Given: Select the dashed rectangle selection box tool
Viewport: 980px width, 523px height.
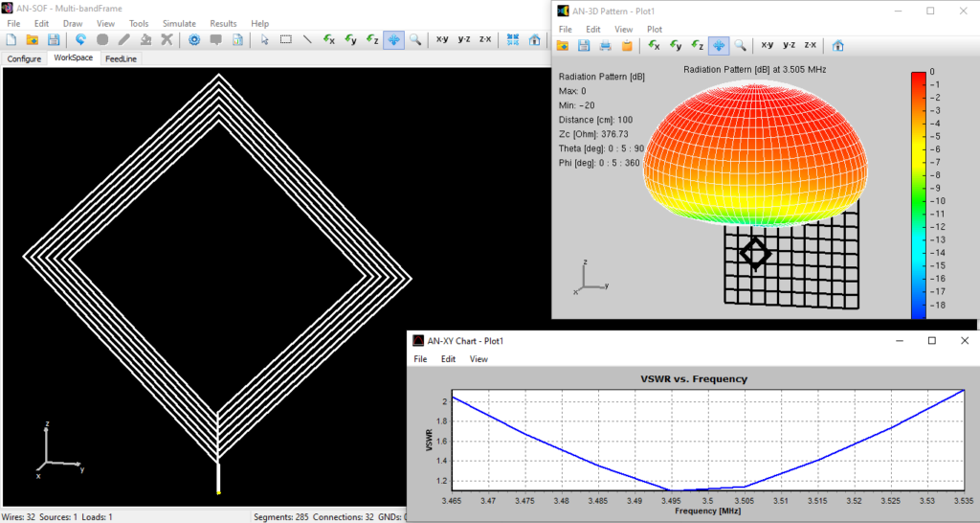Looking at the screenshot, I should pos(285,39).
